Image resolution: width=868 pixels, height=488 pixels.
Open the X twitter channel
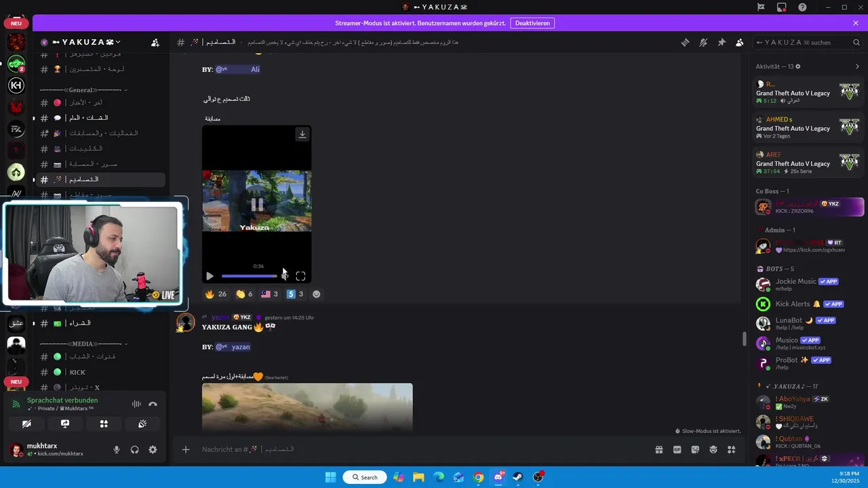click(100, 388)
